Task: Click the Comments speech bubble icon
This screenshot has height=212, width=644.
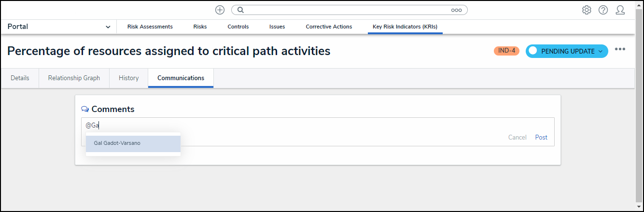Action: click(x=85, y=109)
